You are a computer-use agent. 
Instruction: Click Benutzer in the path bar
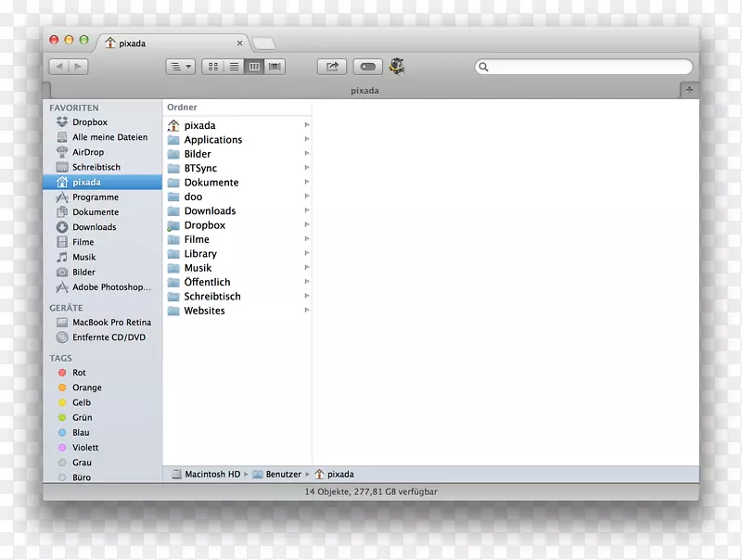coord(283,474)
